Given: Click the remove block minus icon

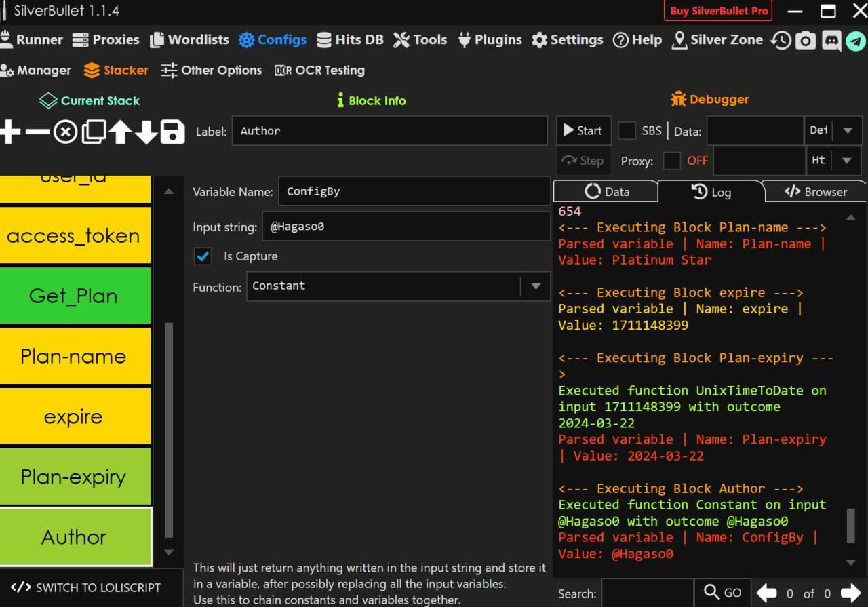Looking at the screenshot, I should coord(37,132).
